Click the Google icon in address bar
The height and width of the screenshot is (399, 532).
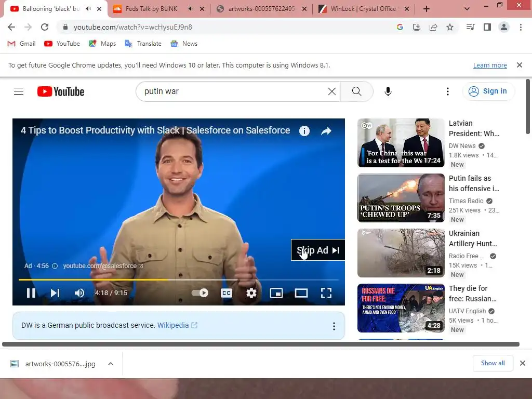point(400,27)
